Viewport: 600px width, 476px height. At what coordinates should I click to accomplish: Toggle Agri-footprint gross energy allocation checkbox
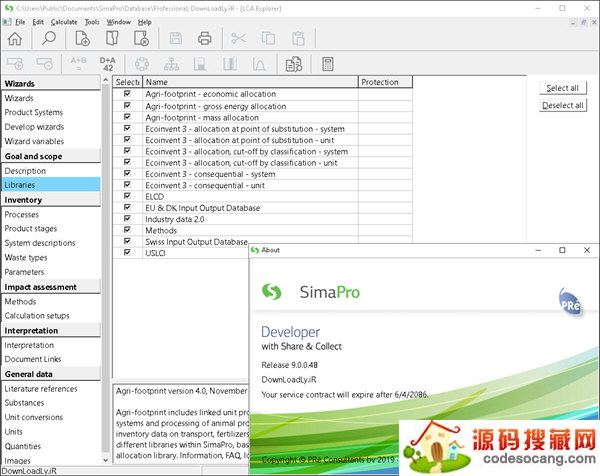(x=127, y=105)
